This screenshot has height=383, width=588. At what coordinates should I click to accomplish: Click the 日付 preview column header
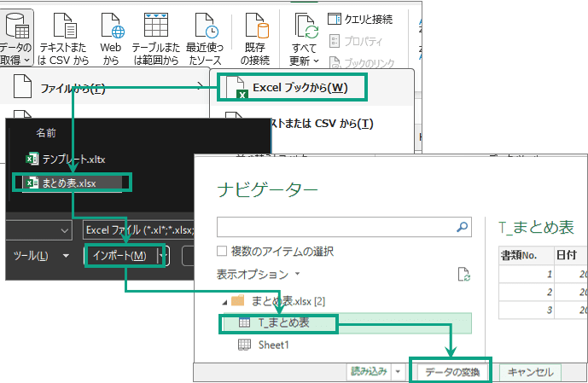pos(571,256)
